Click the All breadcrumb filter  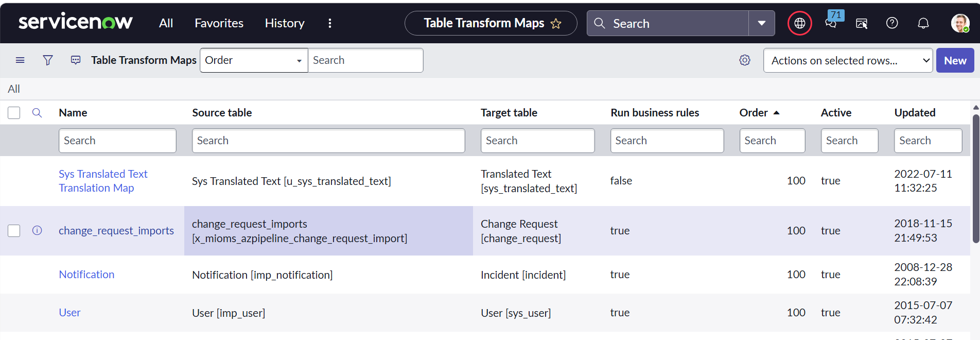(x=14, y=89)
